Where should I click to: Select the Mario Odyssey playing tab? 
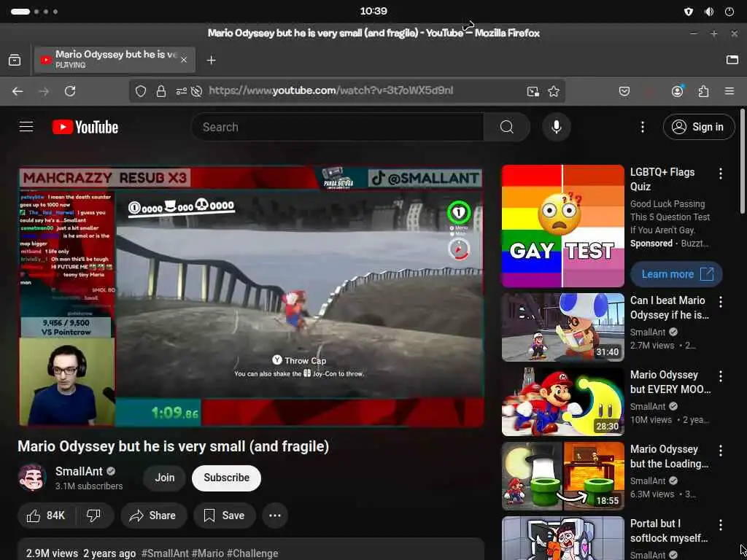pos(115,60)
